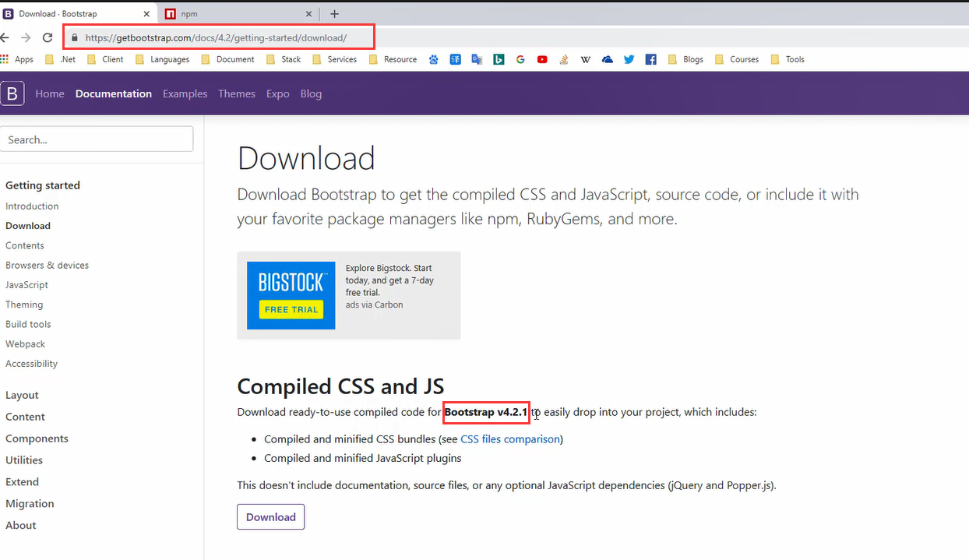Viewport: 969px width, 560px height.
Task: Open the Baidu paw bookmark icon
Action: [433, 59]
